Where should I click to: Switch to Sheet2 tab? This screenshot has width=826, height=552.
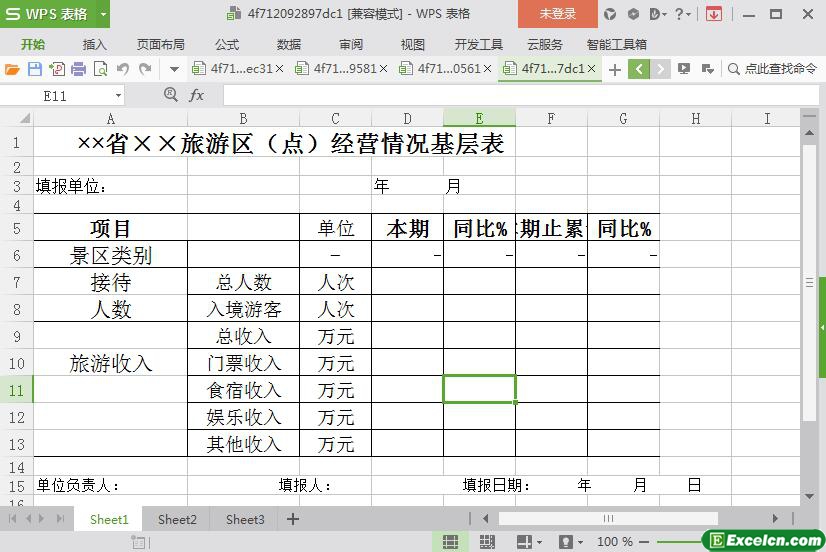pos(177,520)
